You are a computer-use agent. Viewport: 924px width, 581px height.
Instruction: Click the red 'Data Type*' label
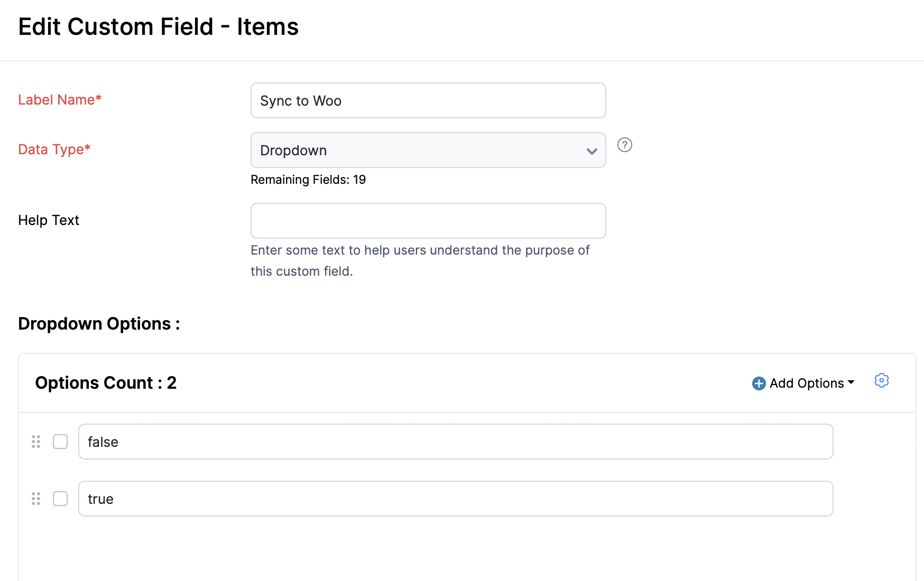coord(54,149)
